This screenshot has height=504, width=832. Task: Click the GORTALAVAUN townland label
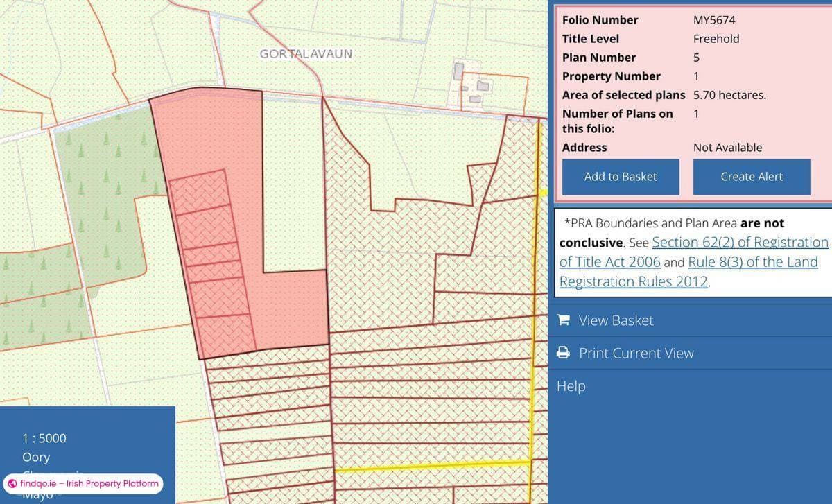click(x=306, y=54)
